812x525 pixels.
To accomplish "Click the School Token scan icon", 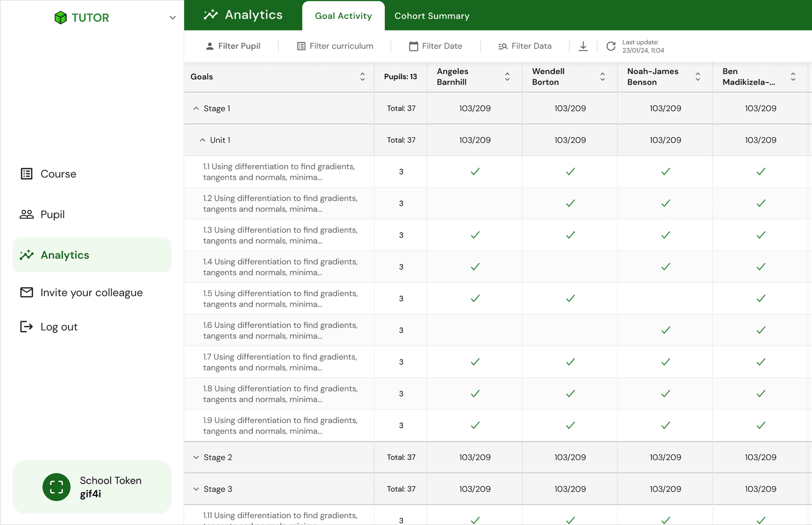I will pos(56,487).
